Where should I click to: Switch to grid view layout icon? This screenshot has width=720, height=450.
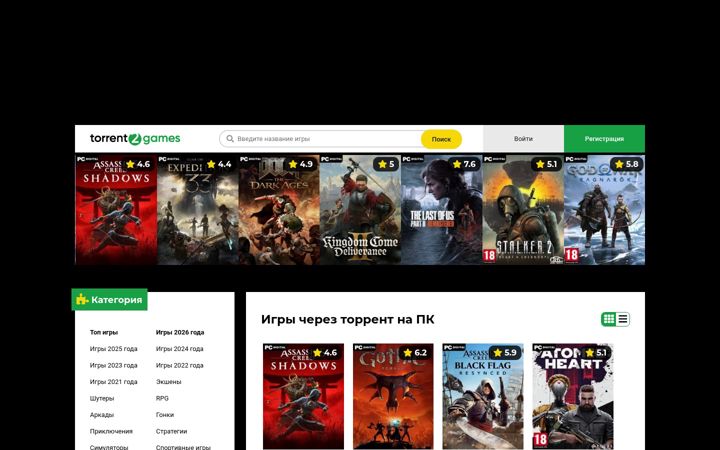609,319
